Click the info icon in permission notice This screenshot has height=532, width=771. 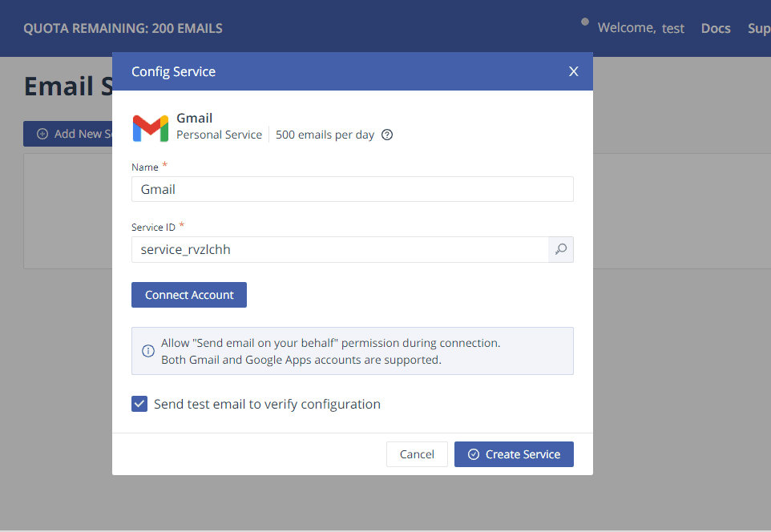[148, 351]
